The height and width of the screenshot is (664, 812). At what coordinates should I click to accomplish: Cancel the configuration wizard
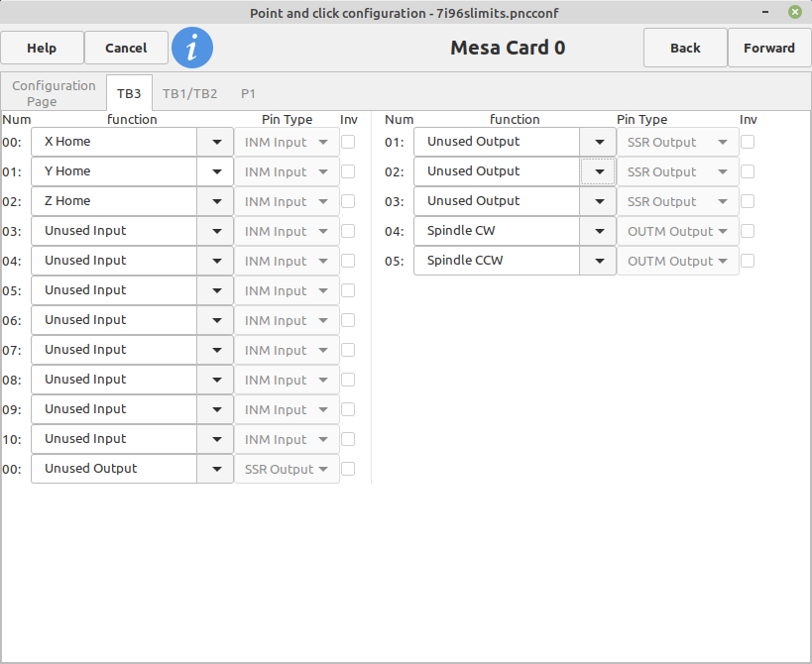(x=126, y=48)
